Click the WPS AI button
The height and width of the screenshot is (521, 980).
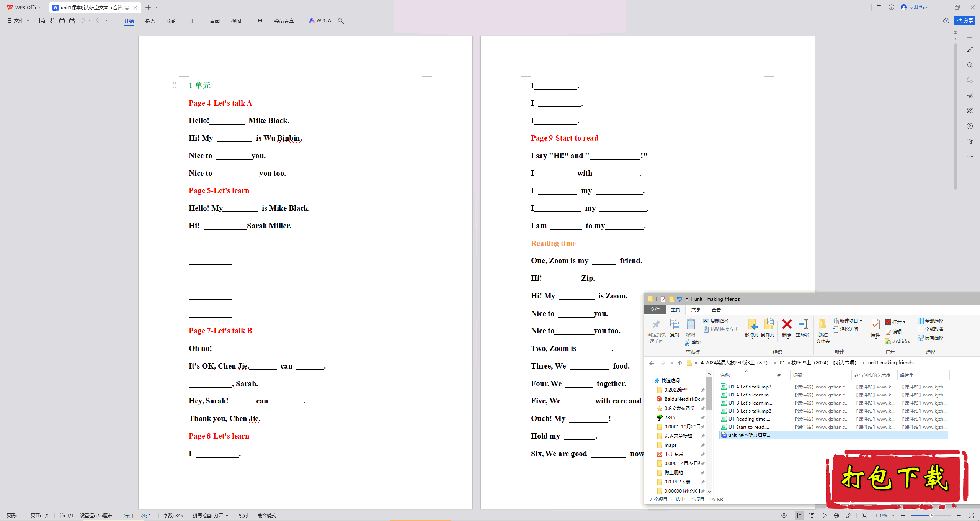[x=321, y=21]
